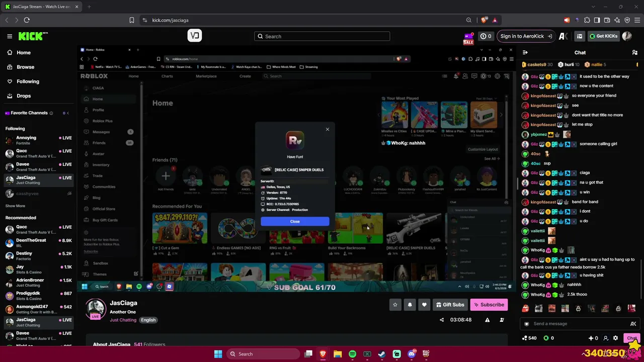Toggle the browser sidebar panel
This screenshot has height=362, width=644.
tap(597, 20)
